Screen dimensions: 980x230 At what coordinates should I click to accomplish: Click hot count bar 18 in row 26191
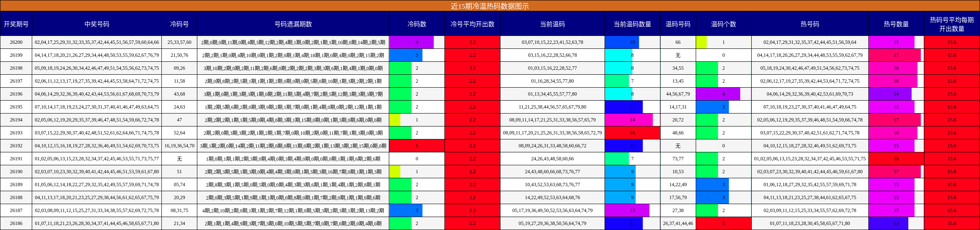(896, 159)
